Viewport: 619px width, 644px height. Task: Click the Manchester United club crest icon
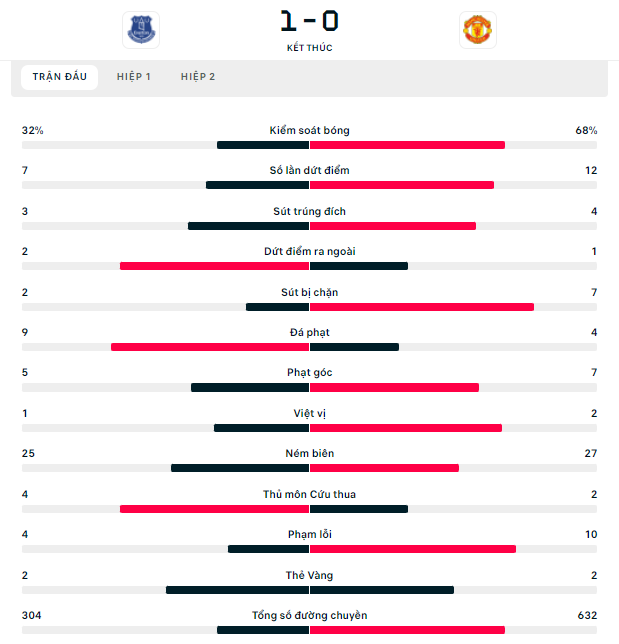pos(478,30)
